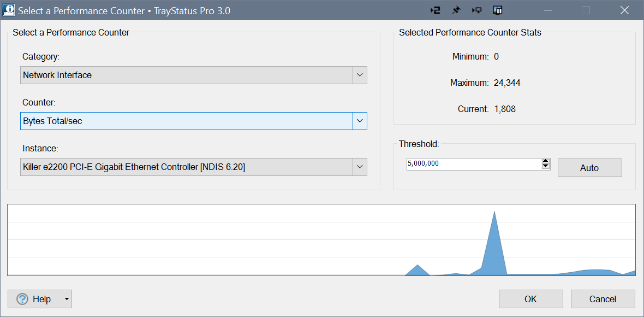The width and height of the screenshot is (644, 317).
Task: Expand the Counter dropdown arrow
Action: click(x=360, y=121)
